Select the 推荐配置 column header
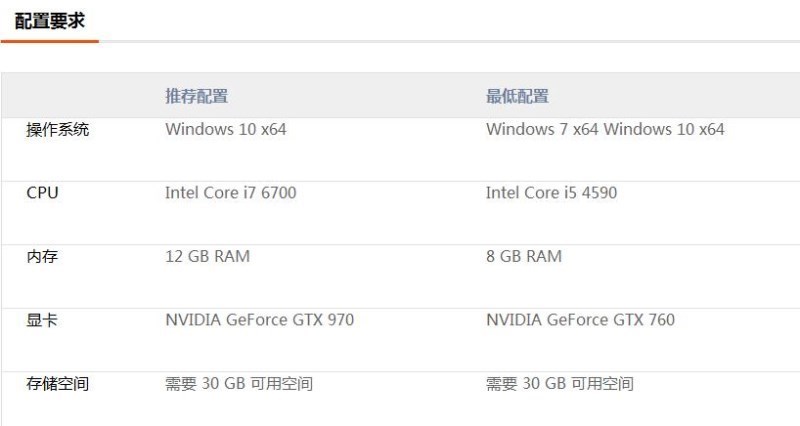 tap(196, 96)
